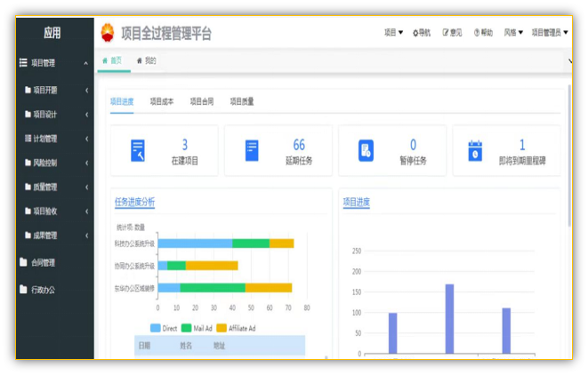Switch to the 项目成本 tab
The width and height of the screenshot is (588, 375).
(162, 101)
